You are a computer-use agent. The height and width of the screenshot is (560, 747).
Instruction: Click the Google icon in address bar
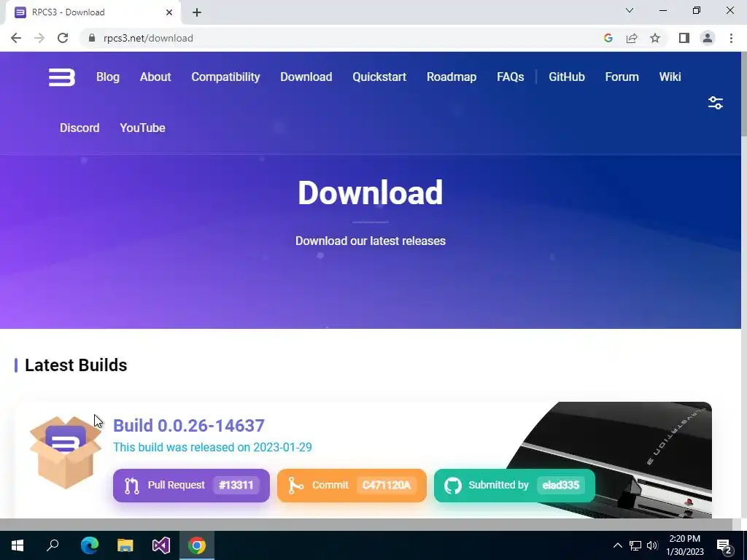(x=608, y=38)
